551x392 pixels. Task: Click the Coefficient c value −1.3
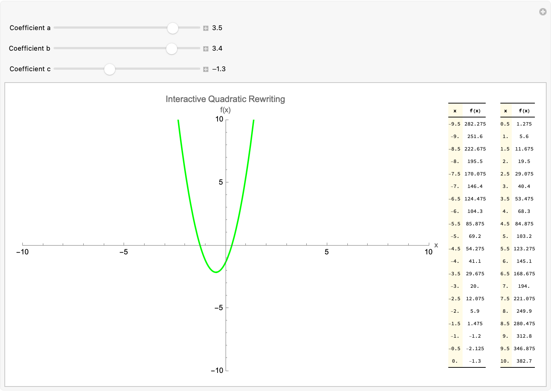click(219, 69)
